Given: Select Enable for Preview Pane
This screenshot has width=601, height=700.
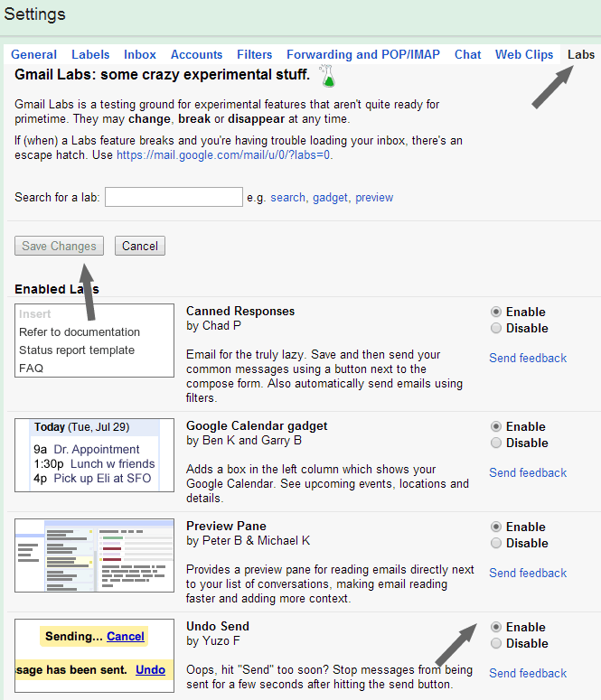Looking at the screenshot, I should click(496, 527).
